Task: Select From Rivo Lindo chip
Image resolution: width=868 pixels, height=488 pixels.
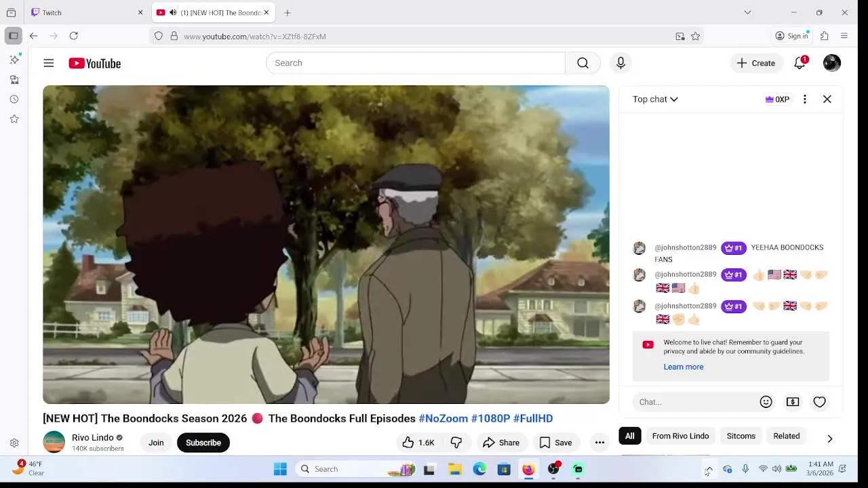Action: pos(680,436)
